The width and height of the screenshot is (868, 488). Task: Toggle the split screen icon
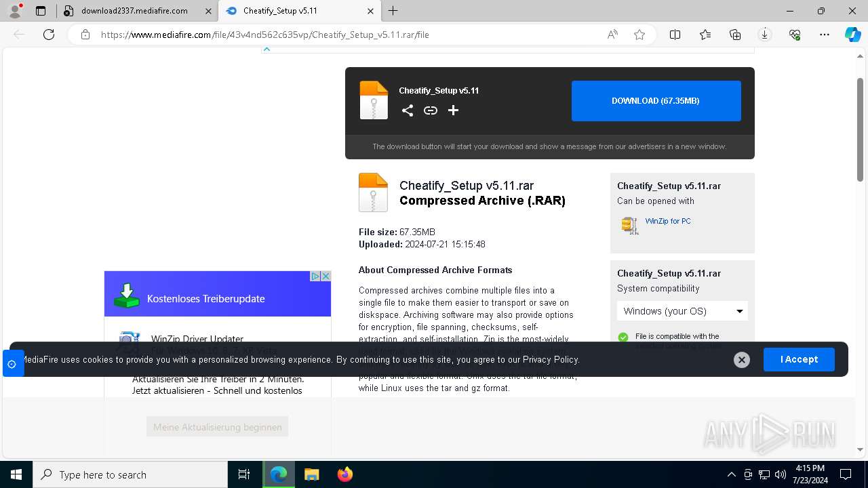pos(675,35)
